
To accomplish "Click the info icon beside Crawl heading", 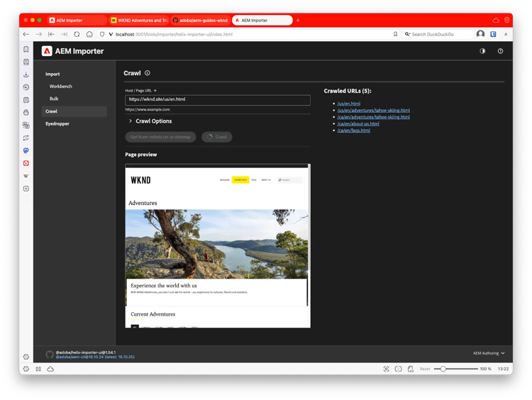I will click(148, 73).
